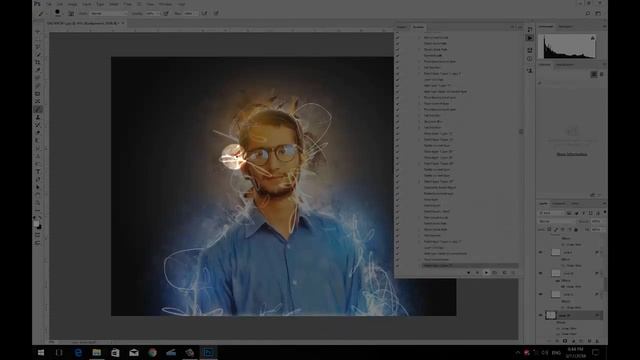Open the brush preset picker in options bar
640x360 pixels.
click(58, 13)
